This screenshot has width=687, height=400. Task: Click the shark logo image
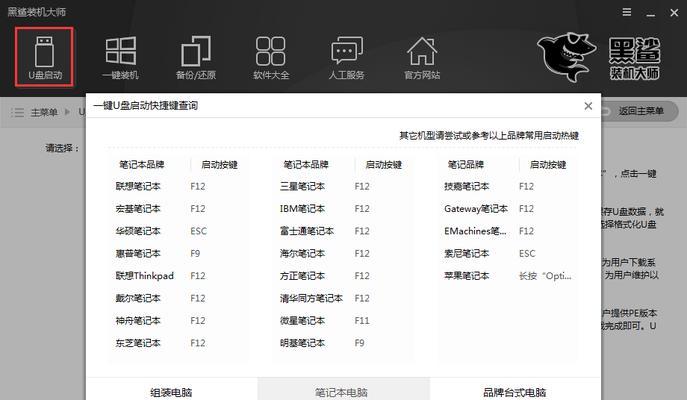[566, 57]
